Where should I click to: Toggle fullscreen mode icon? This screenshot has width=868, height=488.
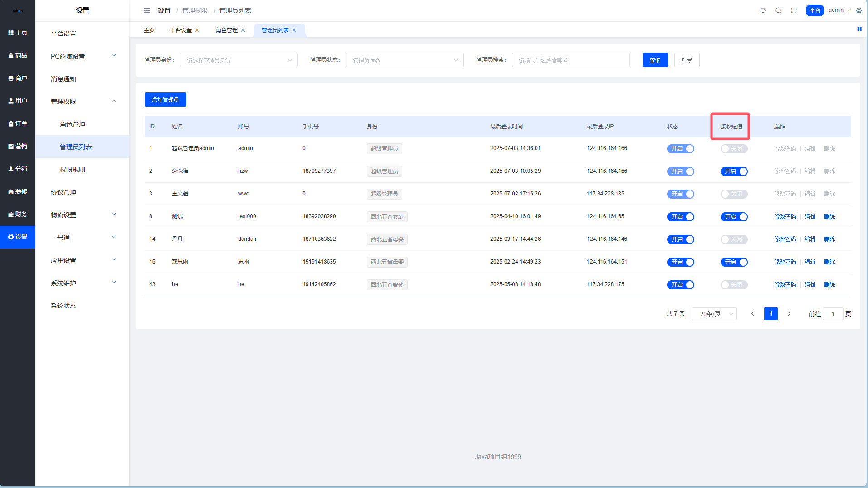794,10
